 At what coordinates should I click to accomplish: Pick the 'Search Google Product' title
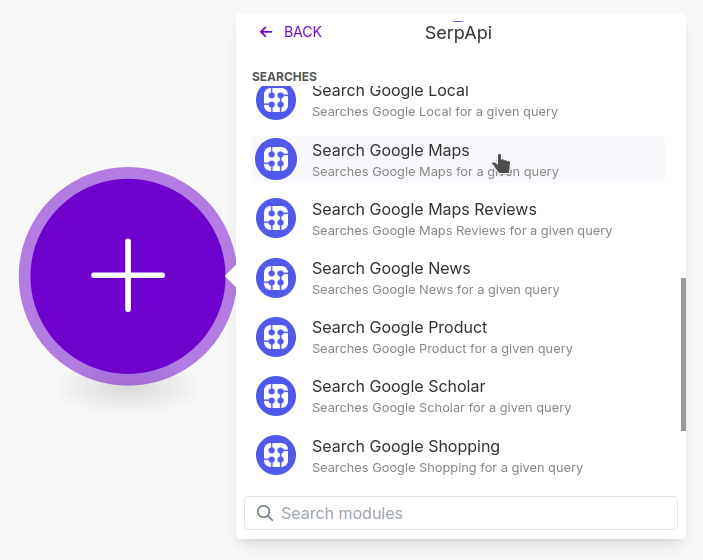[x=399, y=328]
